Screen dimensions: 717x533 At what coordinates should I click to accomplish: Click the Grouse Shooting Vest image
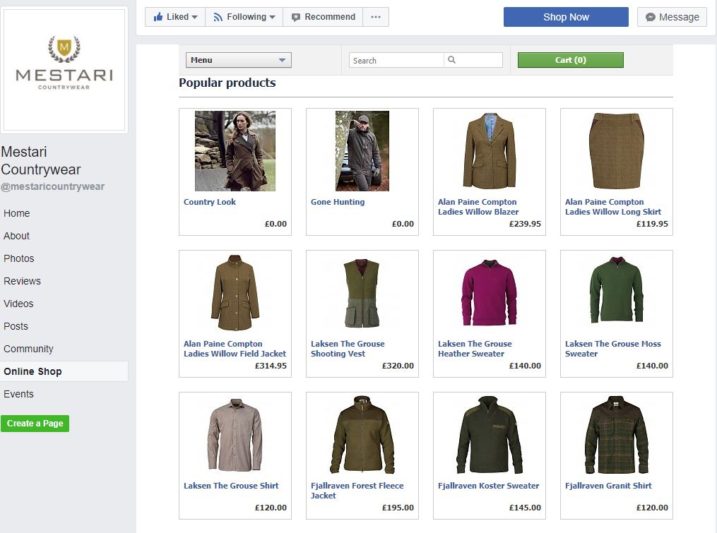pos(362,293)
